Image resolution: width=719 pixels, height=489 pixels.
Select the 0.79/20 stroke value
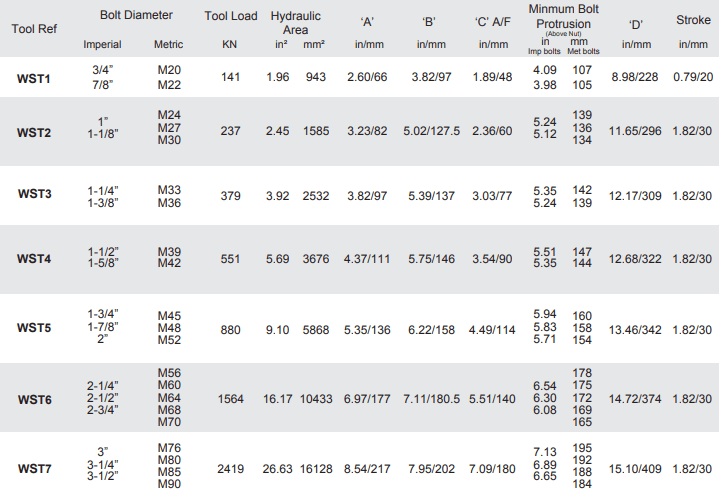coord(693,77)
